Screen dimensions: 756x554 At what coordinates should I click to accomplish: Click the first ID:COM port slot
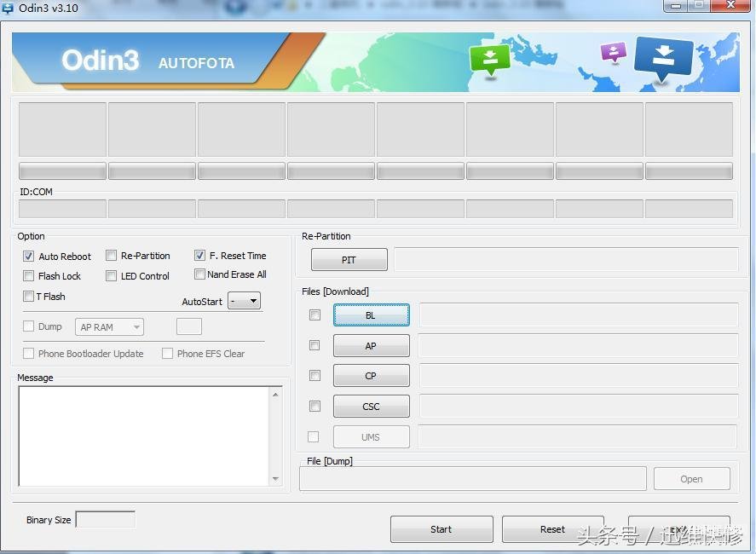pyautogui.click(x=63, y=209)
